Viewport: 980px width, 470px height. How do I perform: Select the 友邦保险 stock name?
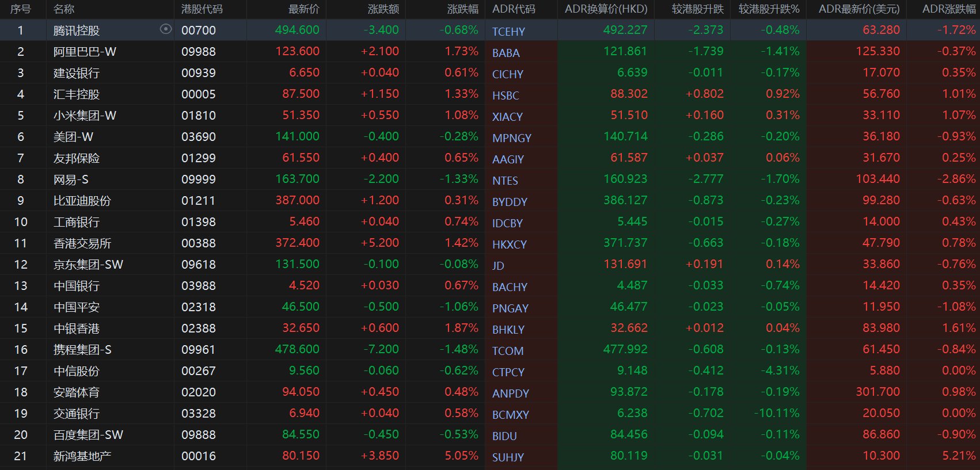[x=77, y=158]
